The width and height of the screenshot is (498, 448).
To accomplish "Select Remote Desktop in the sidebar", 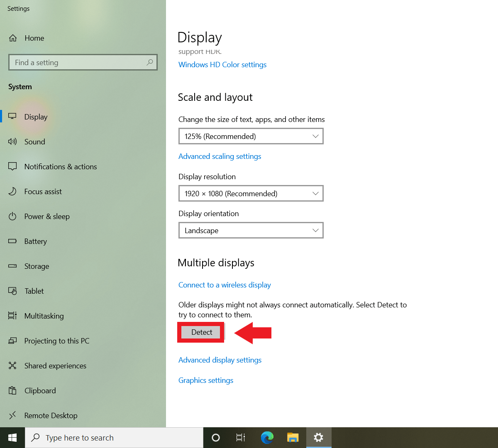I will click(51, 415).
